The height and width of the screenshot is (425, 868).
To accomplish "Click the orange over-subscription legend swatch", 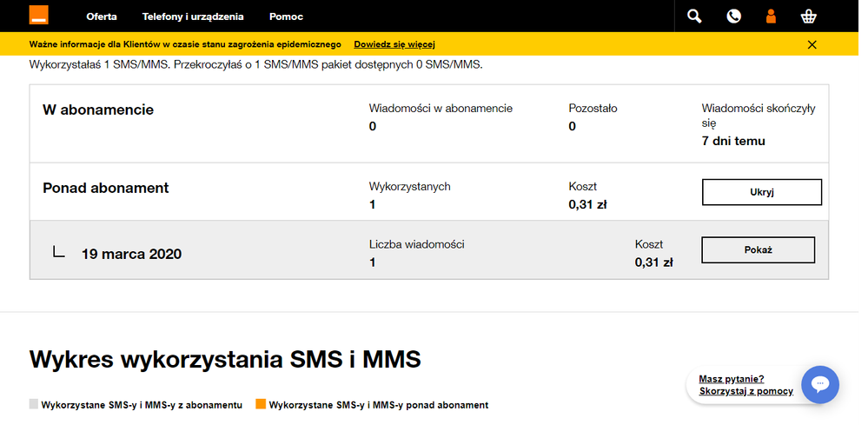I will [x=261, y=404].
